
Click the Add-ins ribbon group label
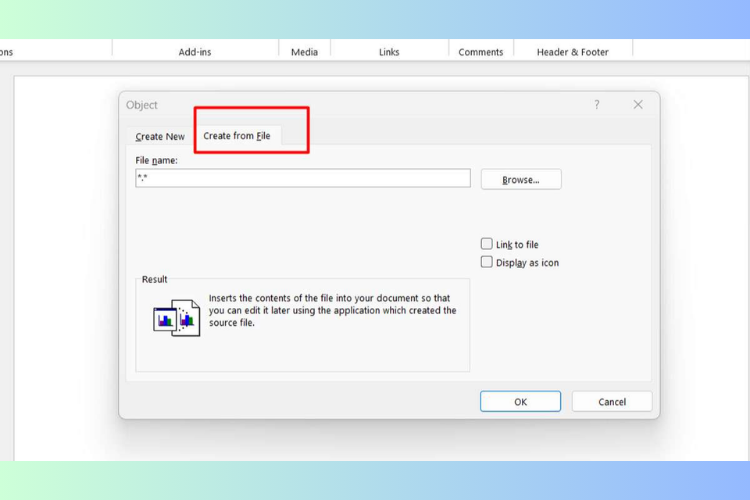coord(195,52)
